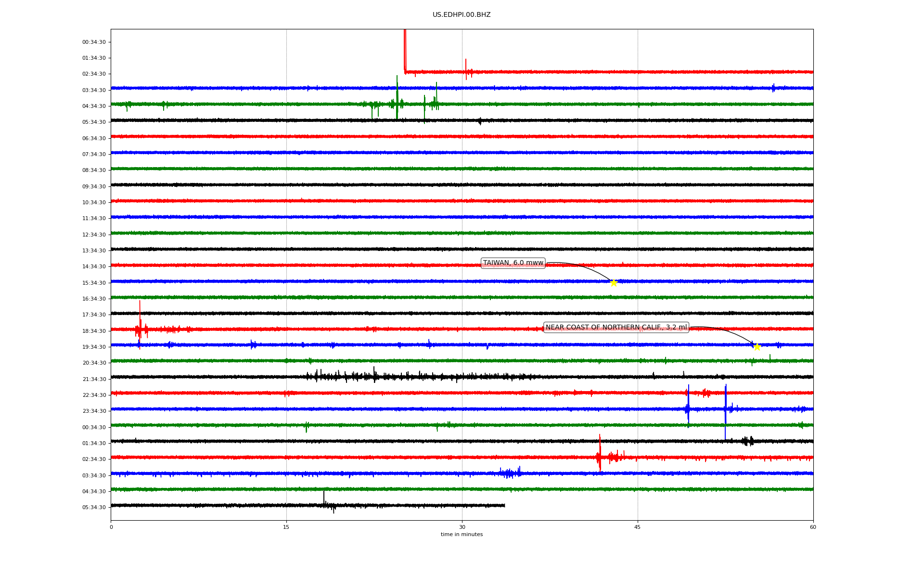
Task: Click the 'time in minutes' axis label
Action: [x=462, y=534]
